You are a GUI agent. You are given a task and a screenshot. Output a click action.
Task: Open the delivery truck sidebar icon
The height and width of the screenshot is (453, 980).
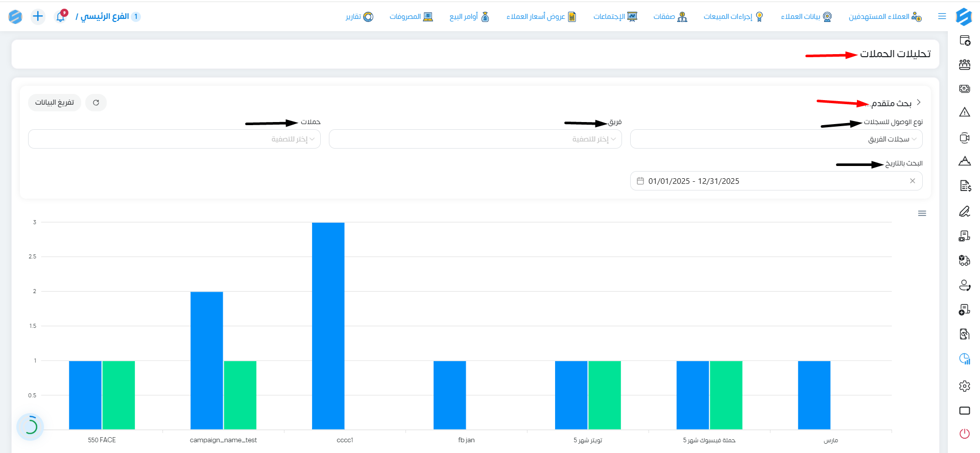[964, 260]
